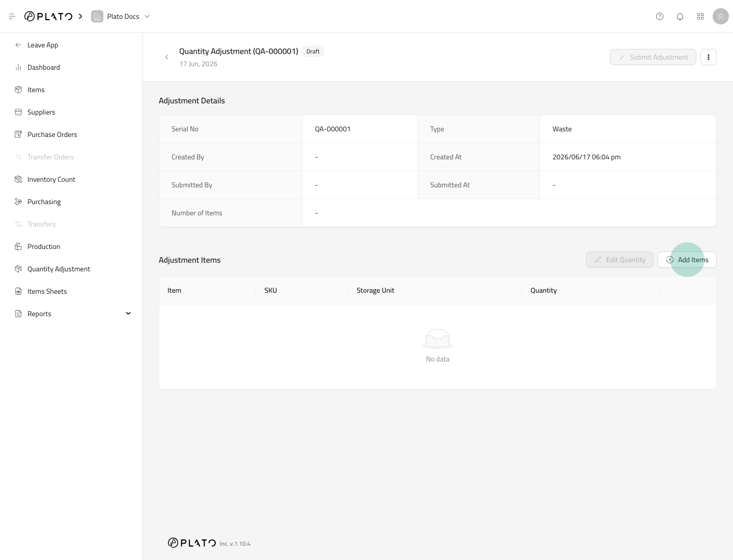Click the Storage Unit column header

tap(375, 290)
